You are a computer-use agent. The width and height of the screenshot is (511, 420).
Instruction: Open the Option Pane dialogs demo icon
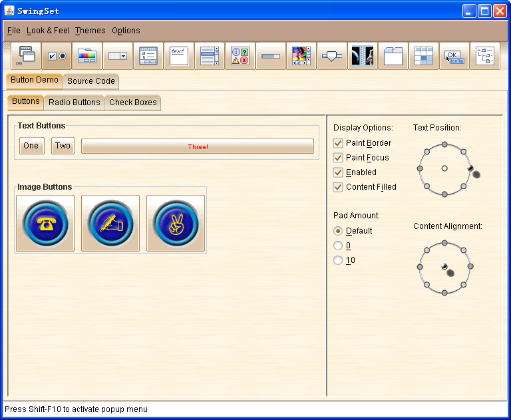tap(240, 56)
